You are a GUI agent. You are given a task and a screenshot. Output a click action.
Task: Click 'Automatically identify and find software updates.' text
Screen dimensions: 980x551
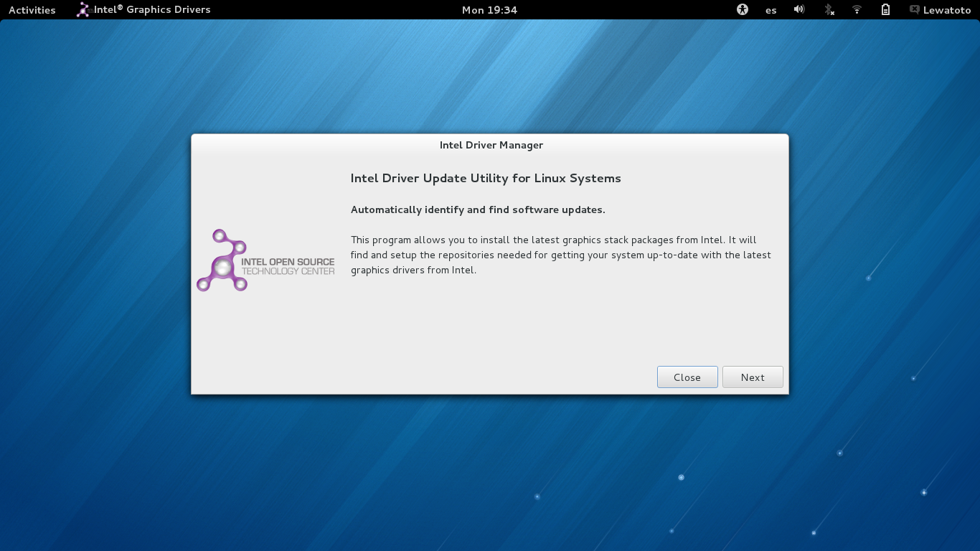pyautogui.click(x=478, y=210)
